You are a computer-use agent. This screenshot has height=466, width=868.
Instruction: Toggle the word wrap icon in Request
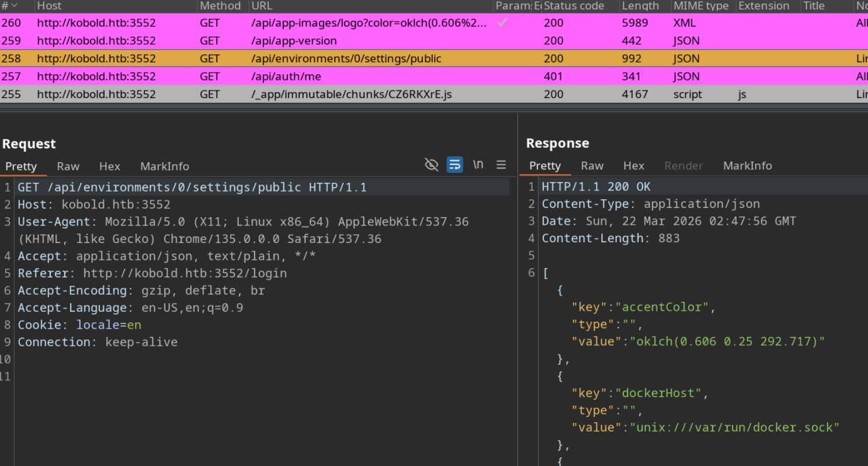tap(454, 165)
